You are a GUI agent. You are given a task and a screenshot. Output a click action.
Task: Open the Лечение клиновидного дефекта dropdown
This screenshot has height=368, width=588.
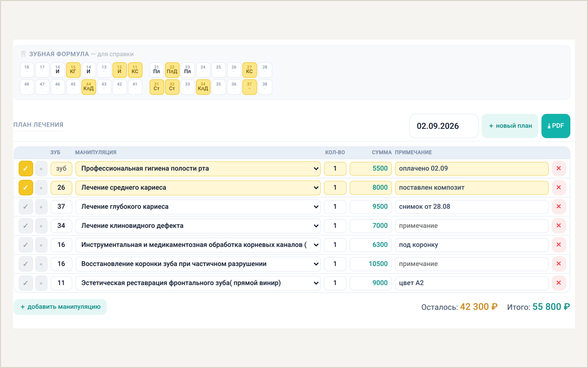point(198,226)
